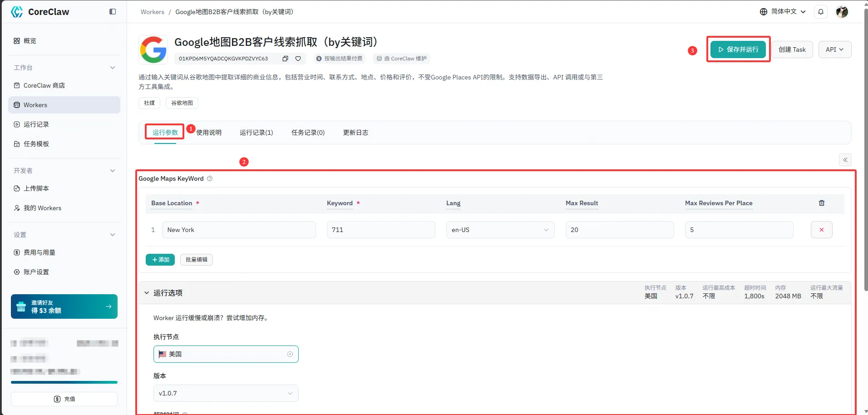Collapse the 工作台 section

point(113,68)
